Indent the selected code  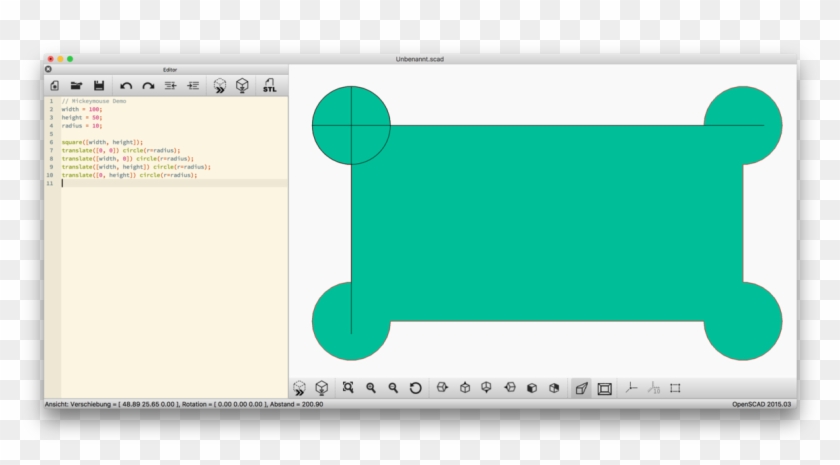pyautogui.click(x=193, y=86)
